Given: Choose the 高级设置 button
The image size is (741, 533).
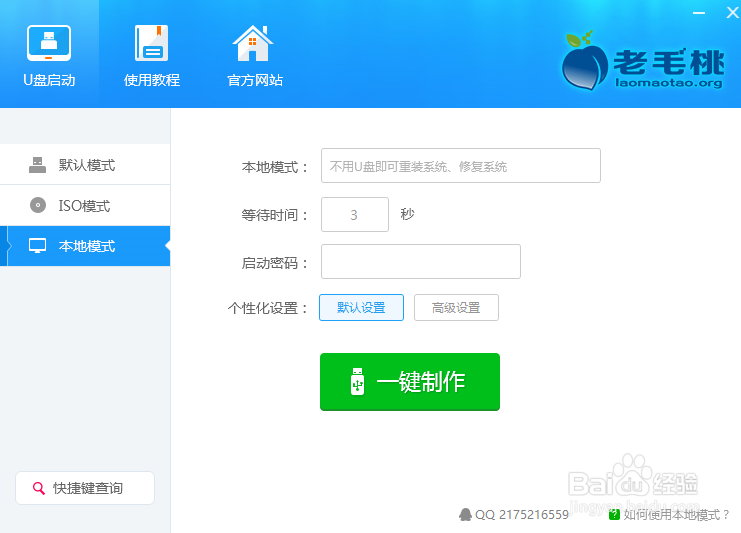Looking at the screenshot, I should [x=456, y=308].
